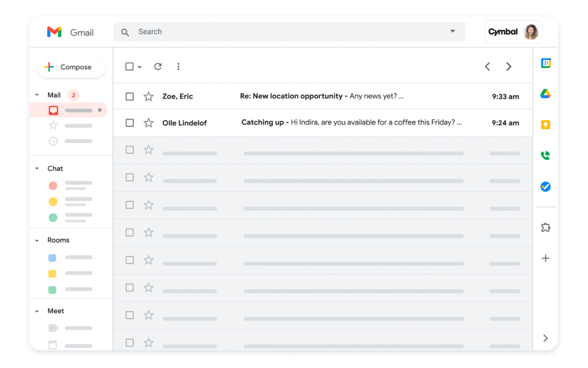Click the Compose button
This screenshot has width=588, height=368.
point(71,67)
